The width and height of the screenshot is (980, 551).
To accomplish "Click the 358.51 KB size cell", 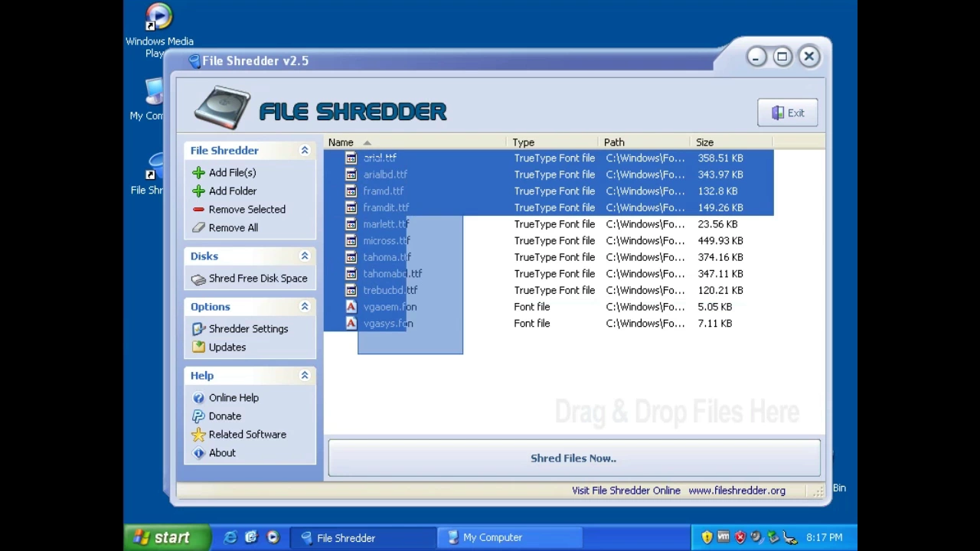I will pos(720,158).
